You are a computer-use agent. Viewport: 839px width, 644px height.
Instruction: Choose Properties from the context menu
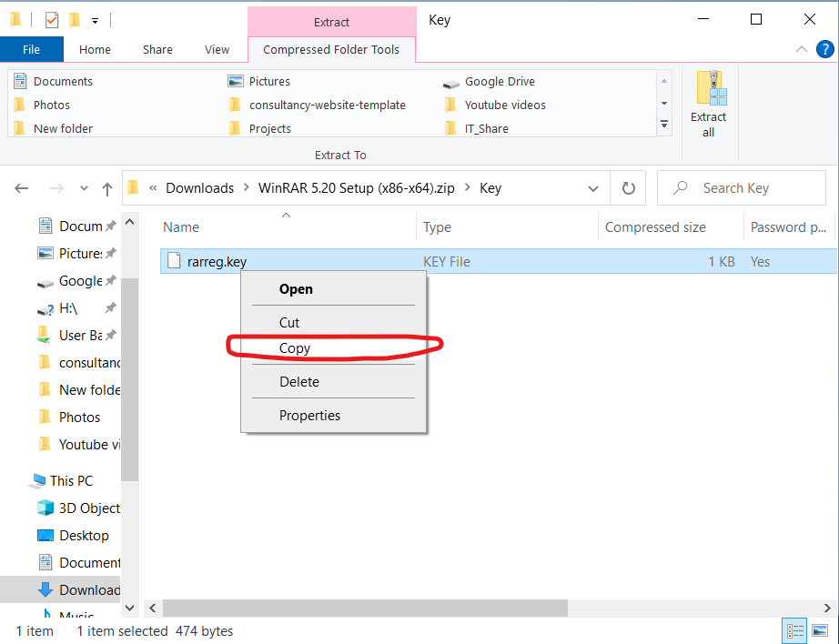(x=333, y=416)
